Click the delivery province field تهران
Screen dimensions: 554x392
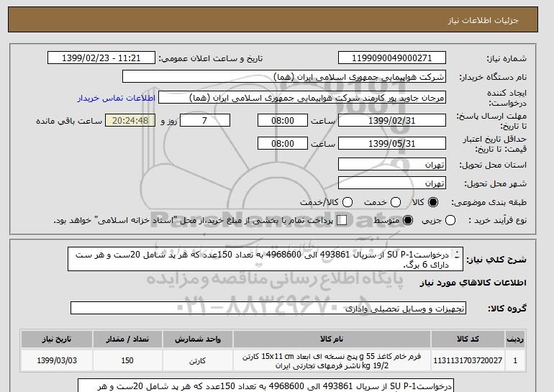click(392, 165)
